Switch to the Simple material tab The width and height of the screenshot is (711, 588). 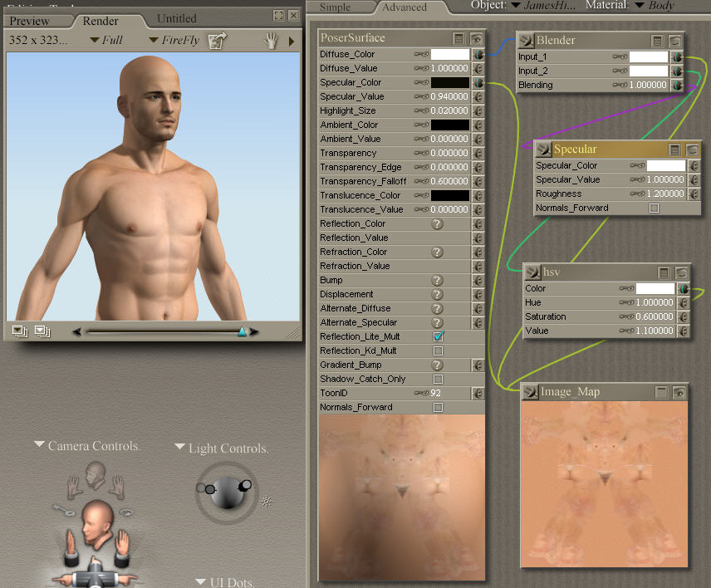coord(335,7)
